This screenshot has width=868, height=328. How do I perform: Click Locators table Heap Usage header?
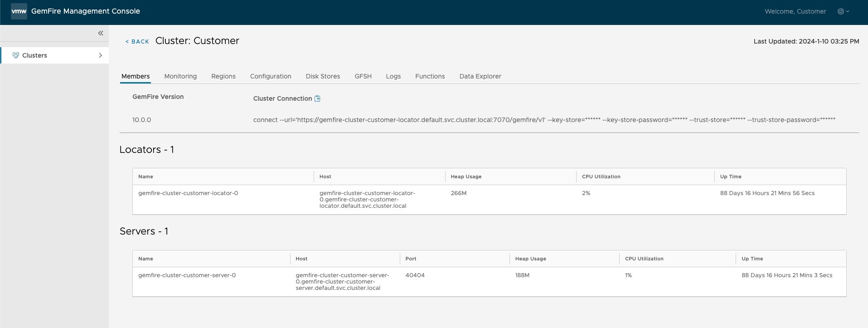466,176
